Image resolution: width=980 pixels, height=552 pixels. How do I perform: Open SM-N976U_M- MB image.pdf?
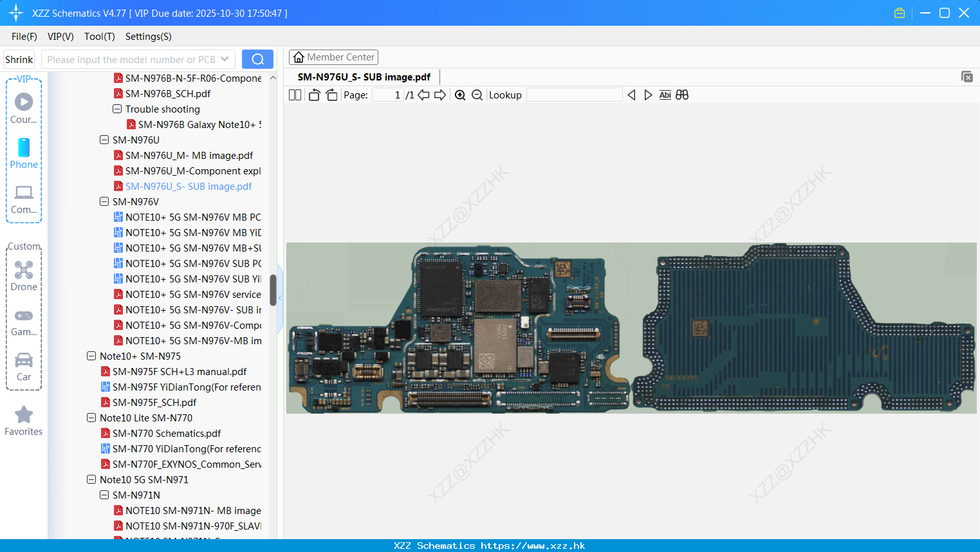pos(189,155)
